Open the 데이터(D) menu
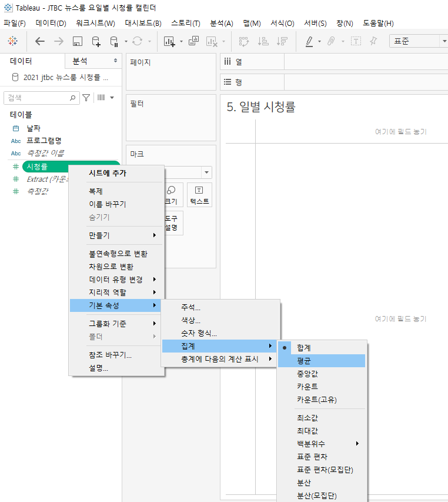Screen dimensions: 448x502 pos(51,24)
